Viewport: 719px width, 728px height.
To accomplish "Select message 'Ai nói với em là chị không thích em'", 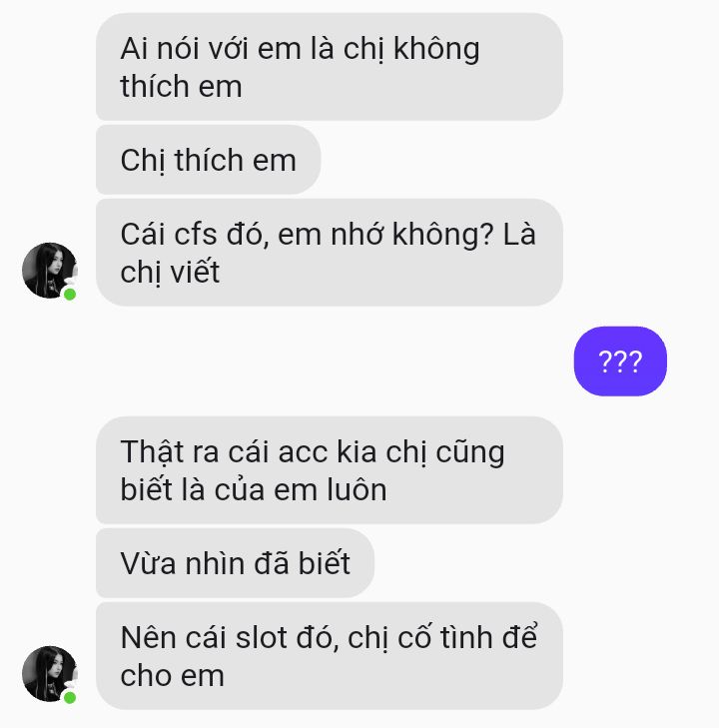I will [330, 67].
